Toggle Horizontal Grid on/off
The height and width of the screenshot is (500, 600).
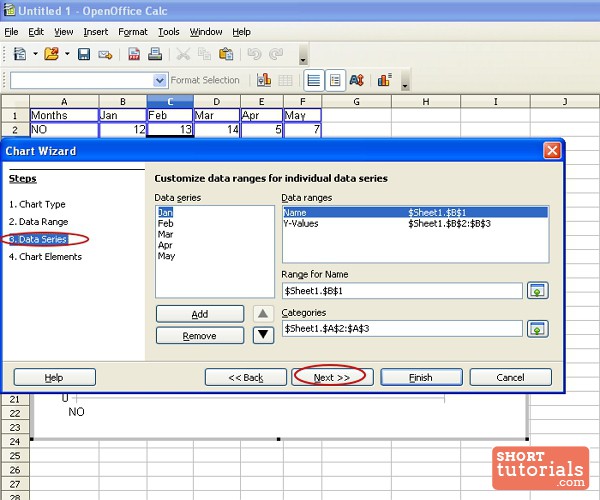point(314,80)
